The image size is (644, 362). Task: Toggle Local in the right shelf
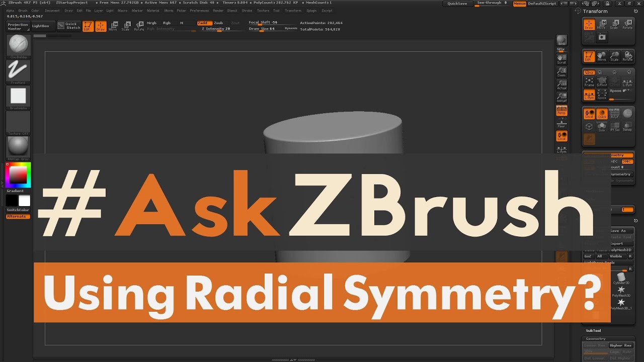(561, 136)
